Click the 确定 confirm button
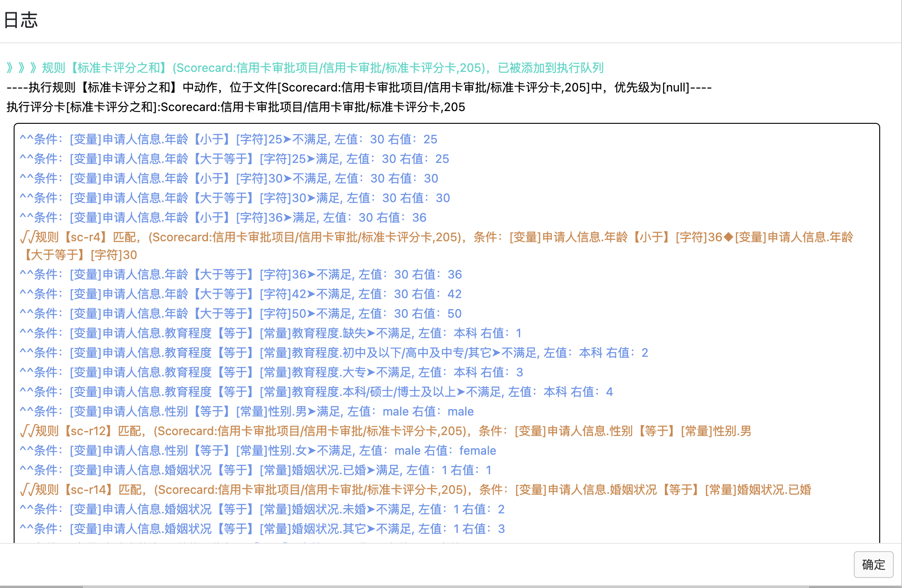Image resolution: width=902 pixels, height=588 pixels. tap(873, 564)
